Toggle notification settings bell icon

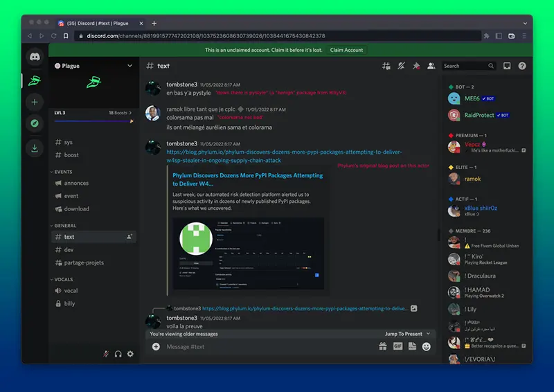tap(401, 66)
